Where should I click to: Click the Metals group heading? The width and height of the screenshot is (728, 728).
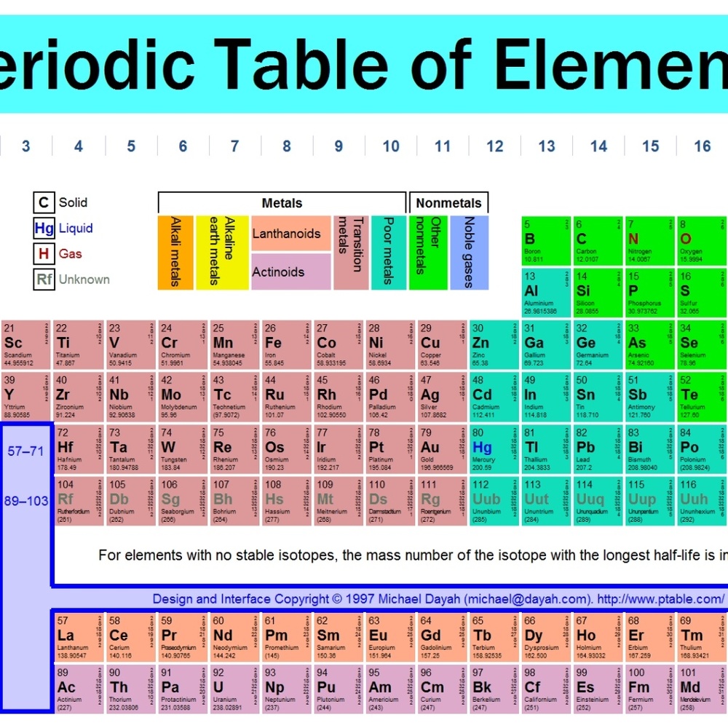click(x=282, y=203)
